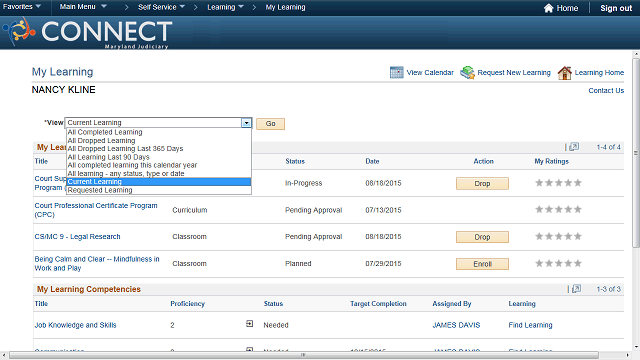Open Competencies grid in new window icon
The image size is (640, 360).
click(x=576, y=289)
